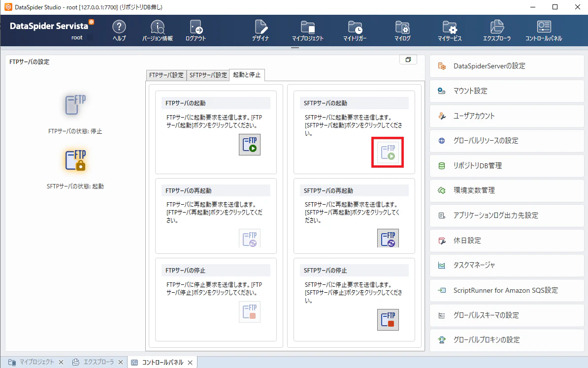Open グローバルスキーマの設定

[x=507, y=315]
